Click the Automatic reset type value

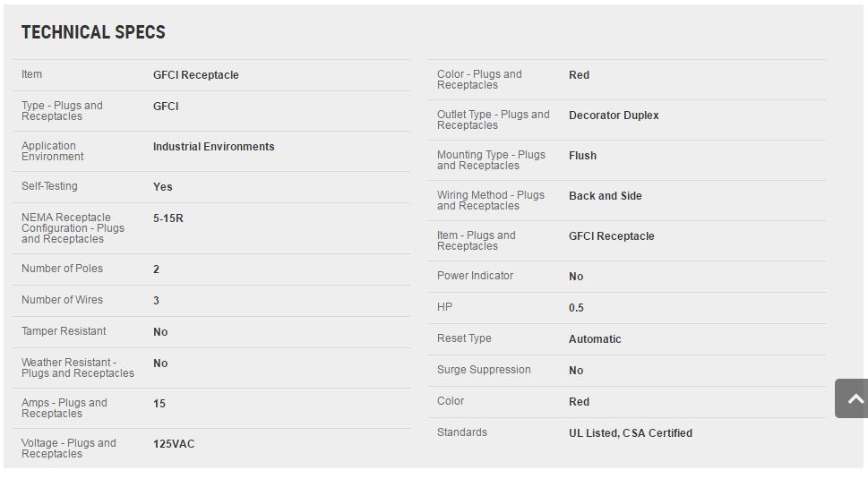[x=595, y=339]
